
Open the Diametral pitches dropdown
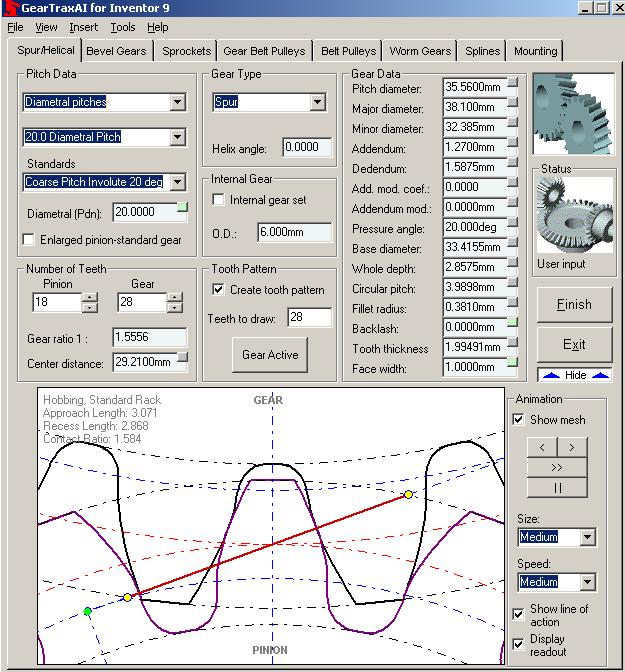177,102
